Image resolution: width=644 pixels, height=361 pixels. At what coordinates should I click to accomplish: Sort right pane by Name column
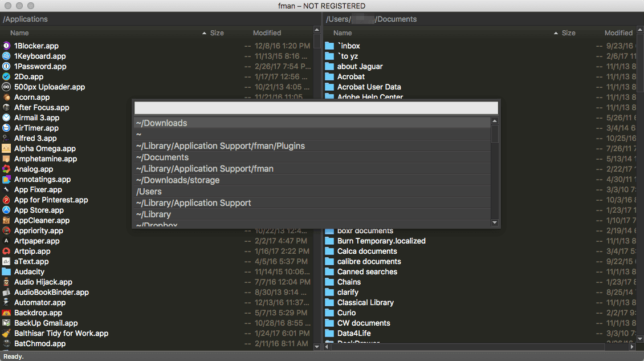343,33
